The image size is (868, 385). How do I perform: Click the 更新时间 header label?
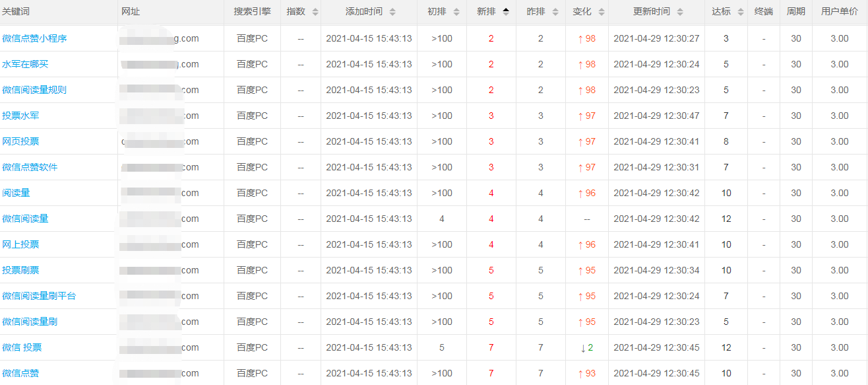pyautogui.click(x=652, y=12)
